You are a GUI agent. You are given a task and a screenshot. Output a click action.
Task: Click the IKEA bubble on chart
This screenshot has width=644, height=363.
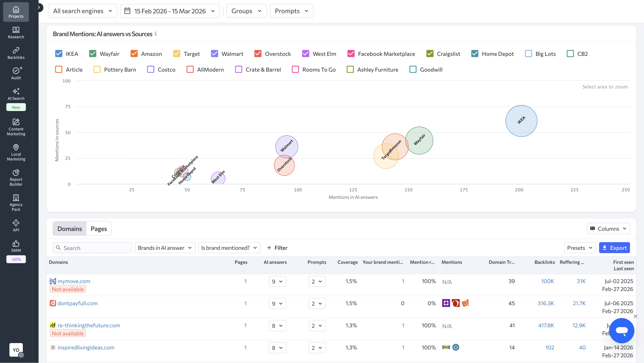click(521, 121)
